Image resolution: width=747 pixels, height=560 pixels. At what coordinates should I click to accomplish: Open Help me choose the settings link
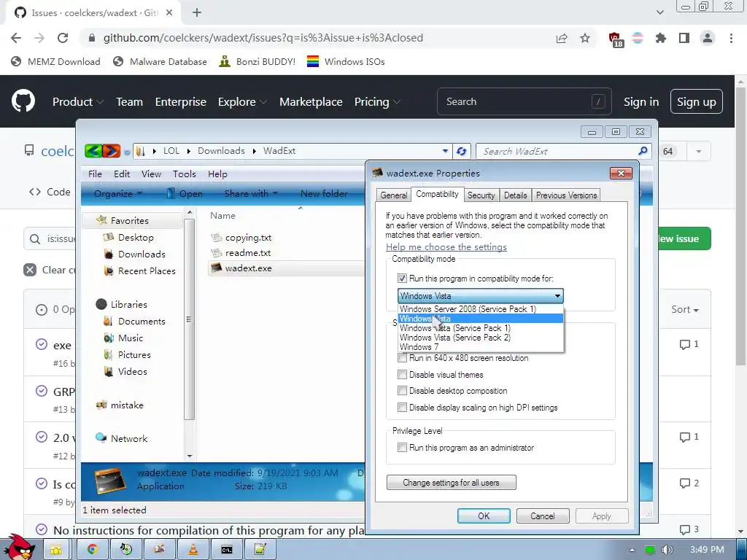[446, 246]
